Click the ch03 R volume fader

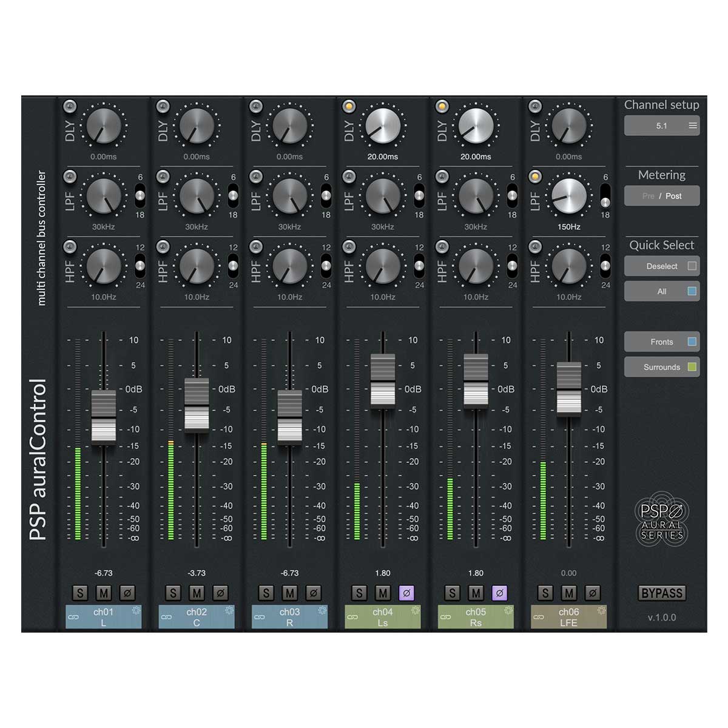point(289,416)
